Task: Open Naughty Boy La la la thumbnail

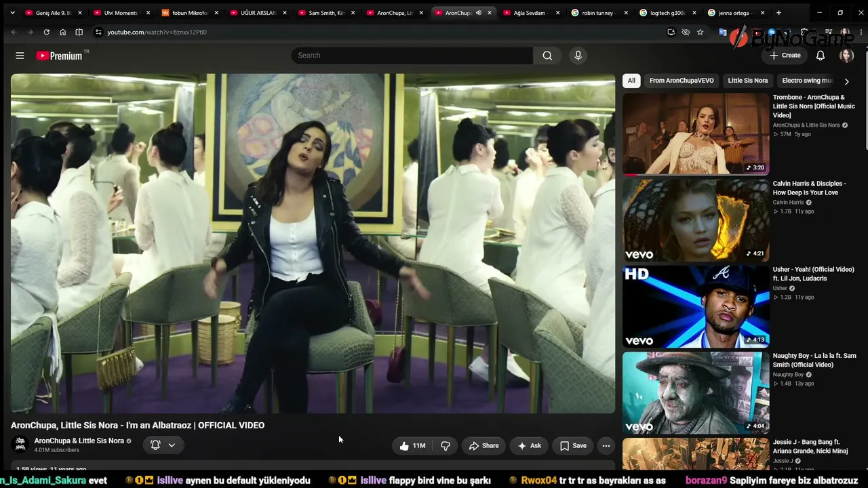Action: (x=696, y=392)
